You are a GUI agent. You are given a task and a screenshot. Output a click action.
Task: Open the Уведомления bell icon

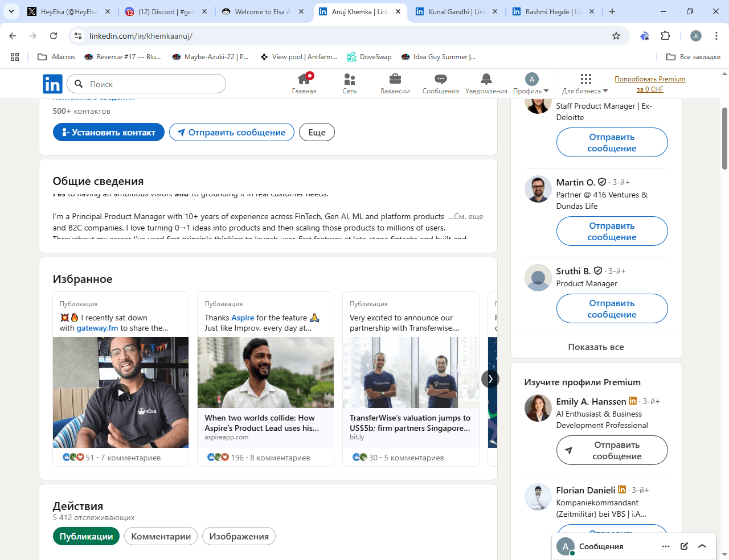[x=486, y=84]
